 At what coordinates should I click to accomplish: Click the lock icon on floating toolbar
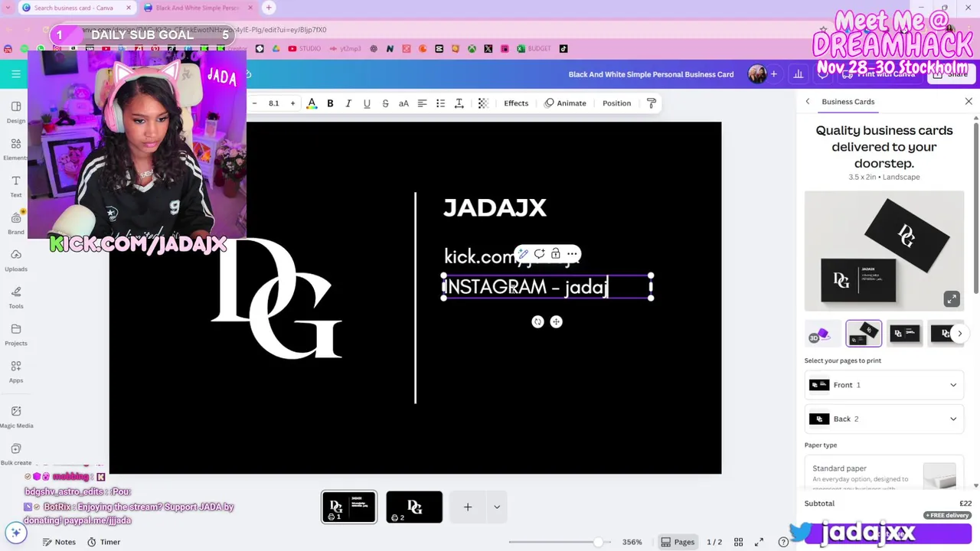(556, 254)
